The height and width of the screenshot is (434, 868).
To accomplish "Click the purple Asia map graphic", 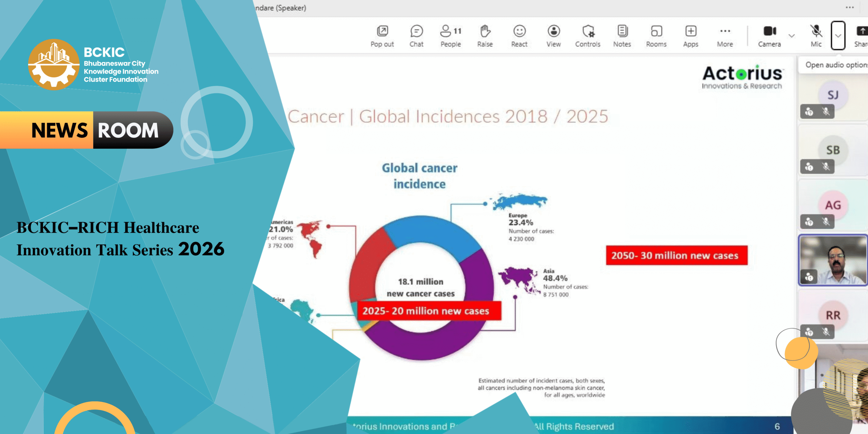I will [519, 280].
